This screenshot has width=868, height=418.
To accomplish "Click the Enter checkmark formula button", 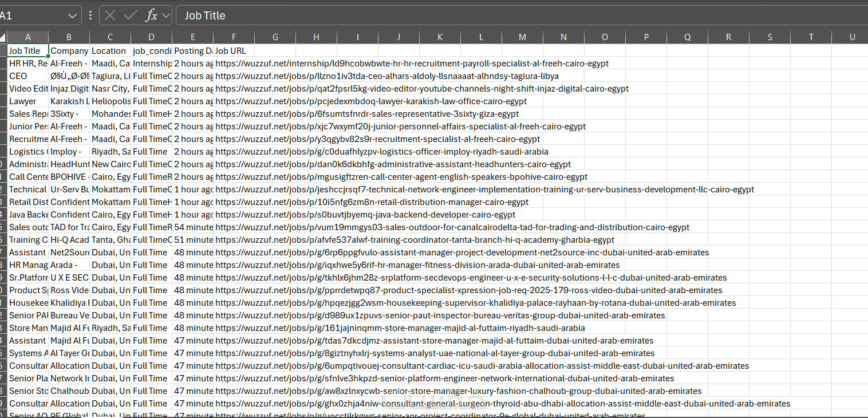I will (x=131, y=15).
